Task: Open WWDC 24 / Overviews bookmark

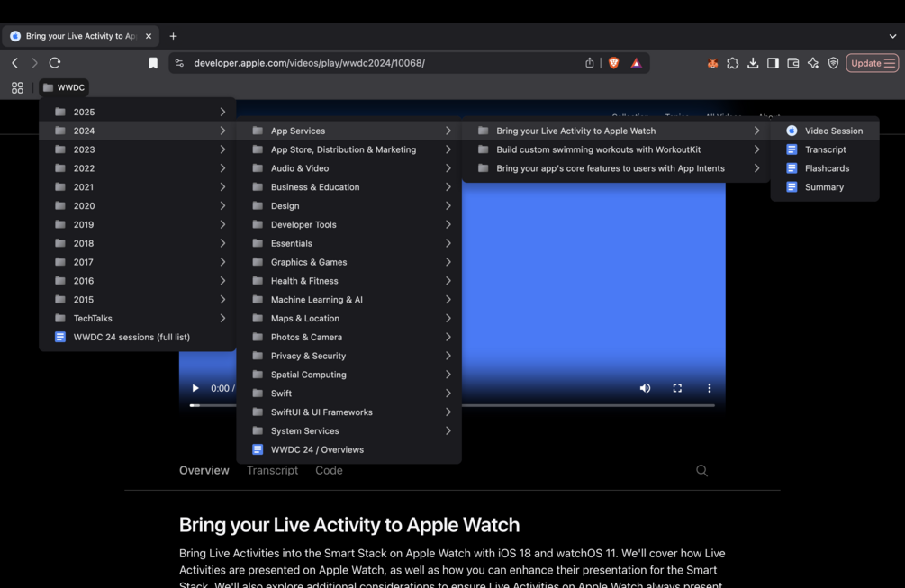Action: (348, 449)
